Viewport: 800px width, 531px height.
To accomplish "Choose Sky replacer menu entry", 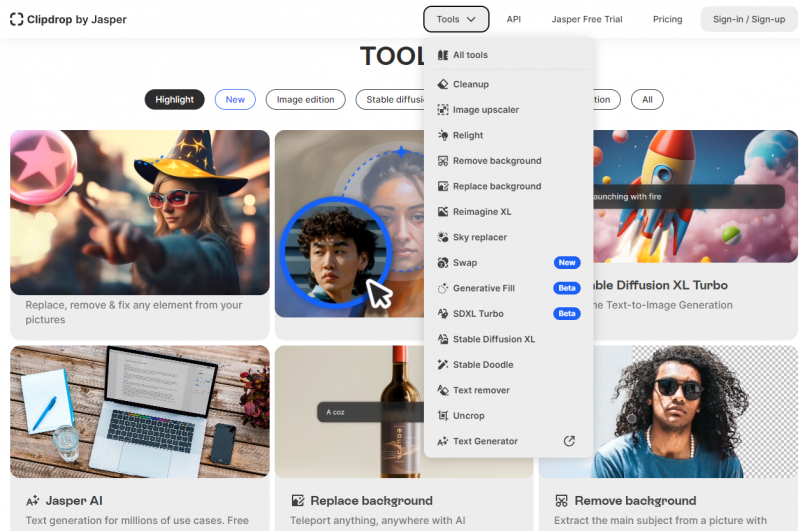I will point(508,237).
